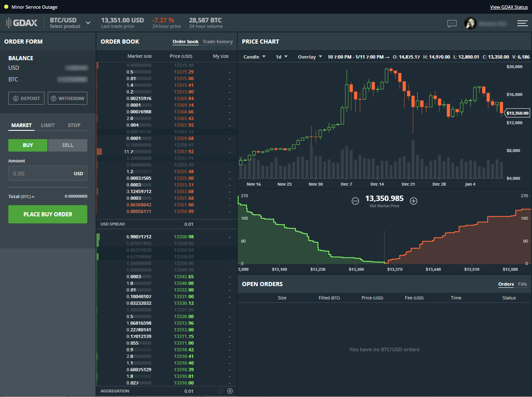Screen dimensions: 532x397
Task: Open the Overlay dropdown
Action: tap(310, 57)
